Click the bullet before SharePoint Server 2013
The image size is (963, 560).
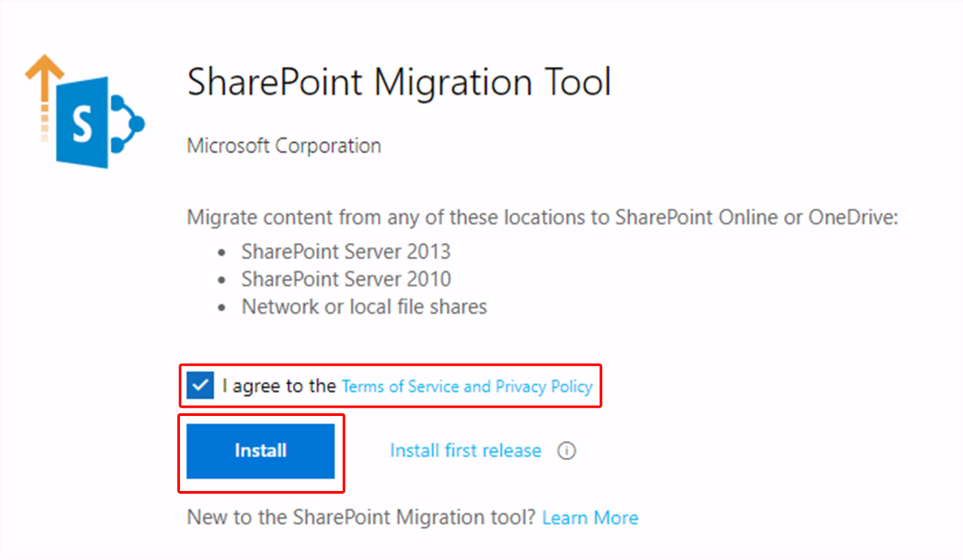pyautogui.click(x=221, y=252)
